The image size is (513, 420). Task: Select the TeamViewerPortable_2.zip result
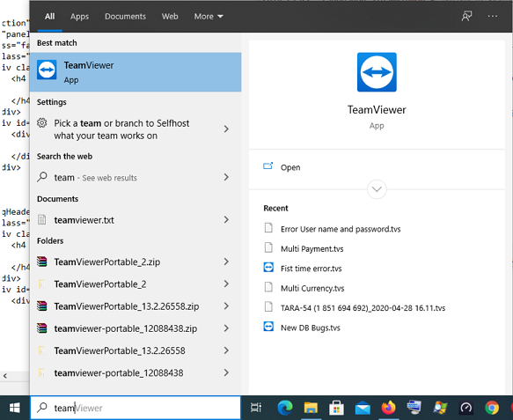[136, 262]
